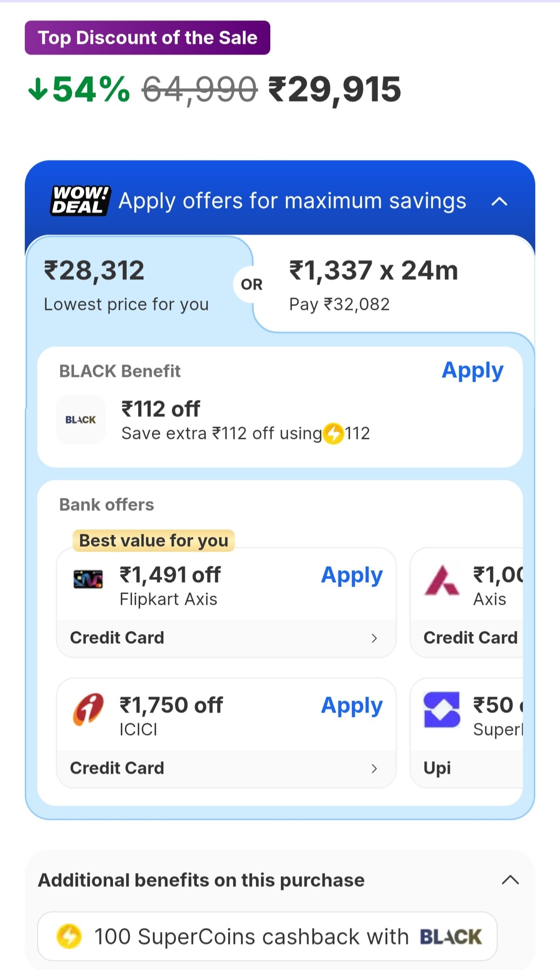Open Flipkart Axis Credit Card offer details arrow
Viewport: 560px width, 970px height.
374,638
